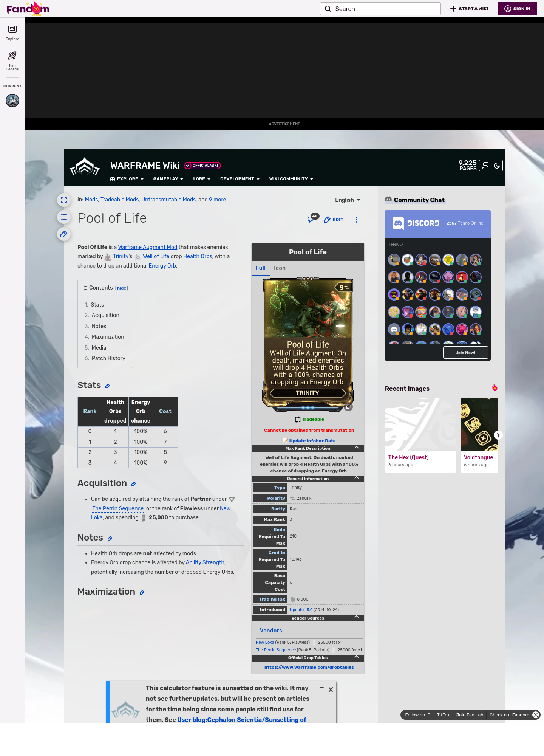544x756 pixels.
Task: Click Update Infobox Data link
Action: click(312, 441)
